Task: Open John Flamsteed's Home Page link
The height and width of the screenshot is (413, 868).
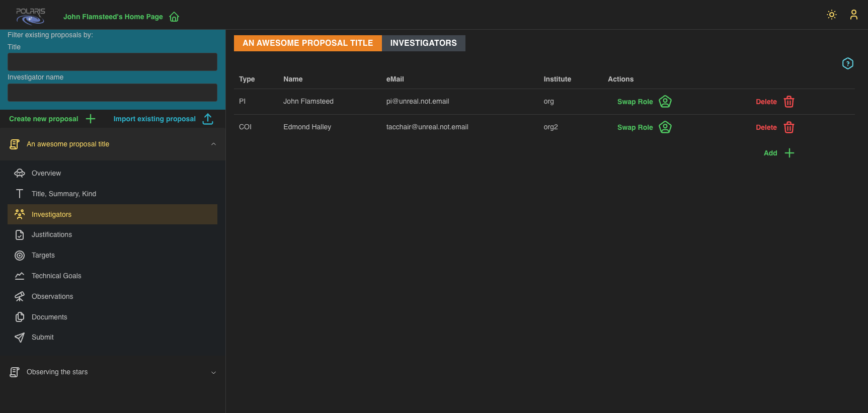Action: [113, 17]
